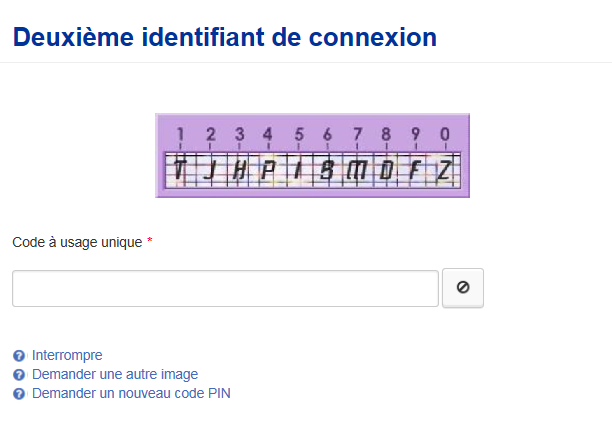Screen dimensions: 612x436
Task: Click the letter P under digit 4
Action: pyautogui.click(x=268, y=170)
